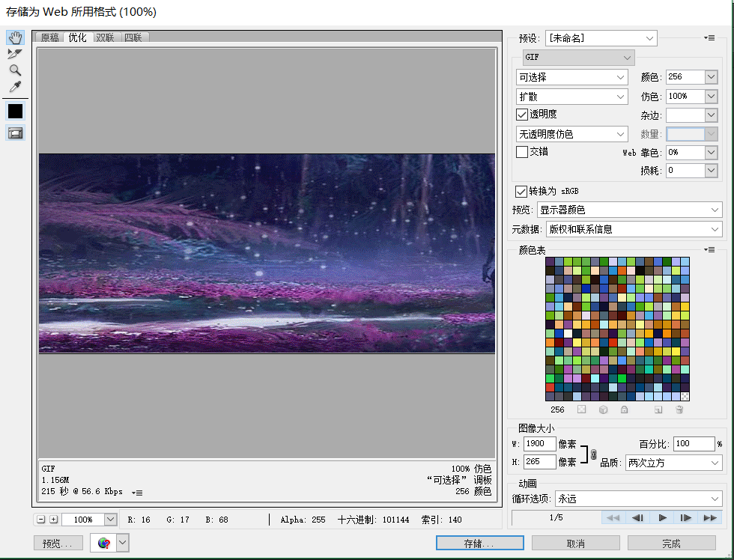The height and width of the screenshot is (560, 734).
Task: Open the 100% zoom level dropdown
Action: [111, 520]
